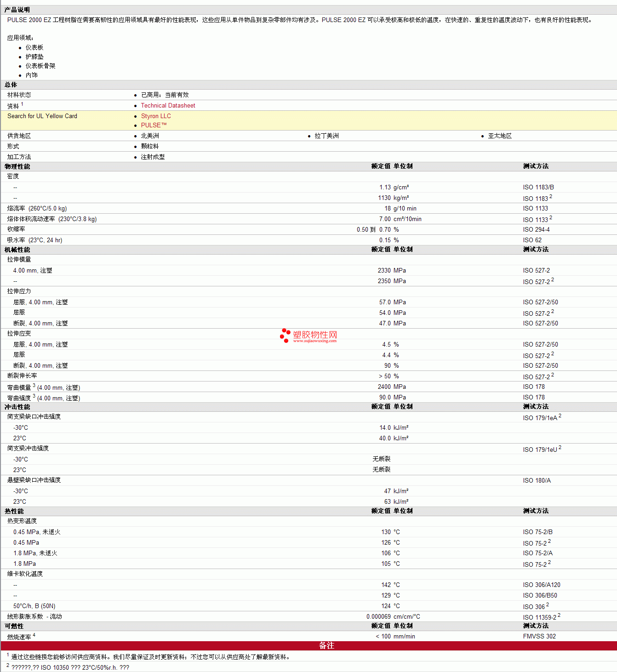The image size is (617, 672).
Task: Click the ISO 306/B50 test method
Action: coord(540,595)
